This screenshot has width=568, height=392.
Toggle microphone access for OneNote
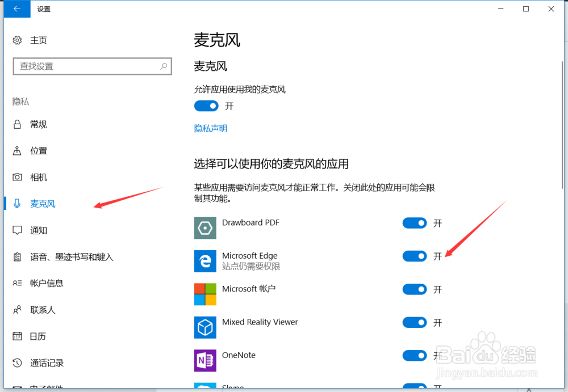click(415, 356)
